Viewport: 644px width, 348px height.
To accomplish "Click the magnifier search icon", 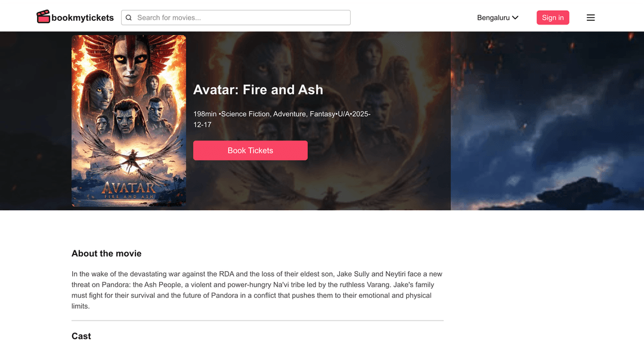I will [129, 18].
